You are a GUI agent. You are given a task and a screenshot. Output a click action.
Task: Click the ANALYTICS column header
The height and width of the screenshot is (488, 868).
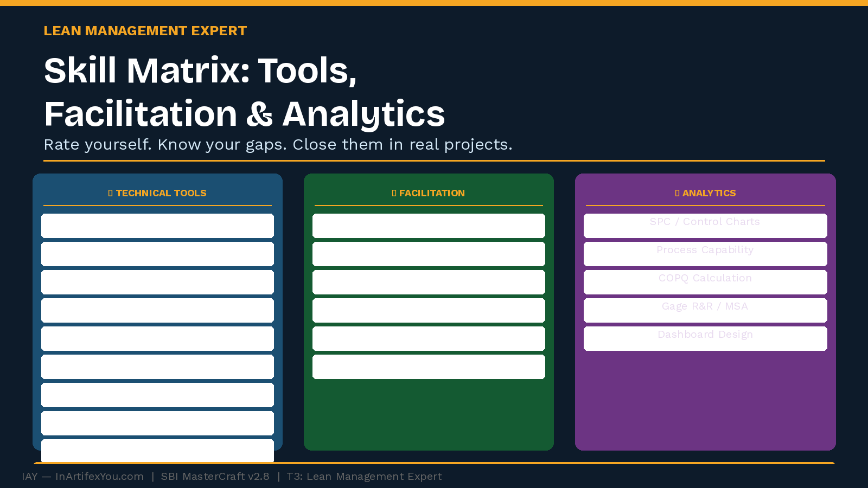[x=709, y=193]
